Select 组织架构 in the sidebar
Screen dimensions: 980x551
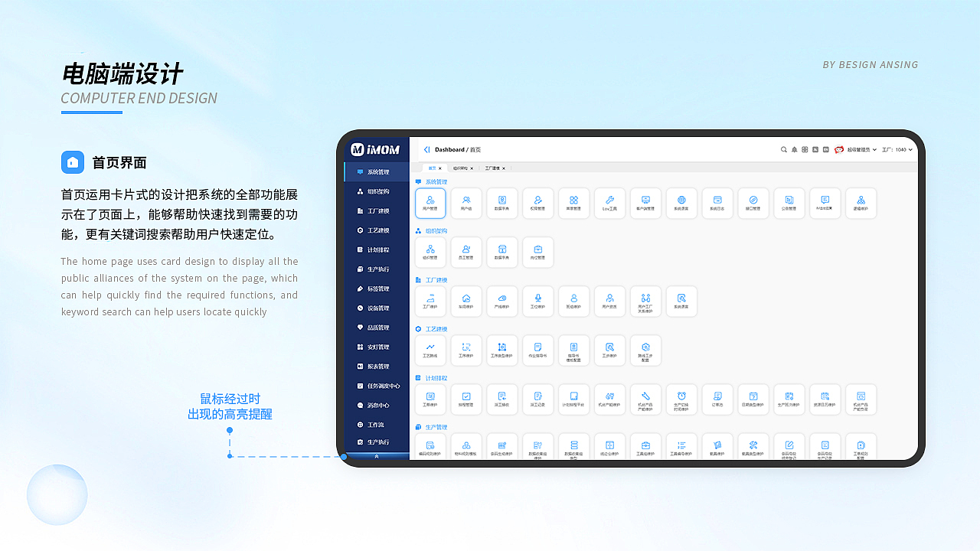[377, 191]
